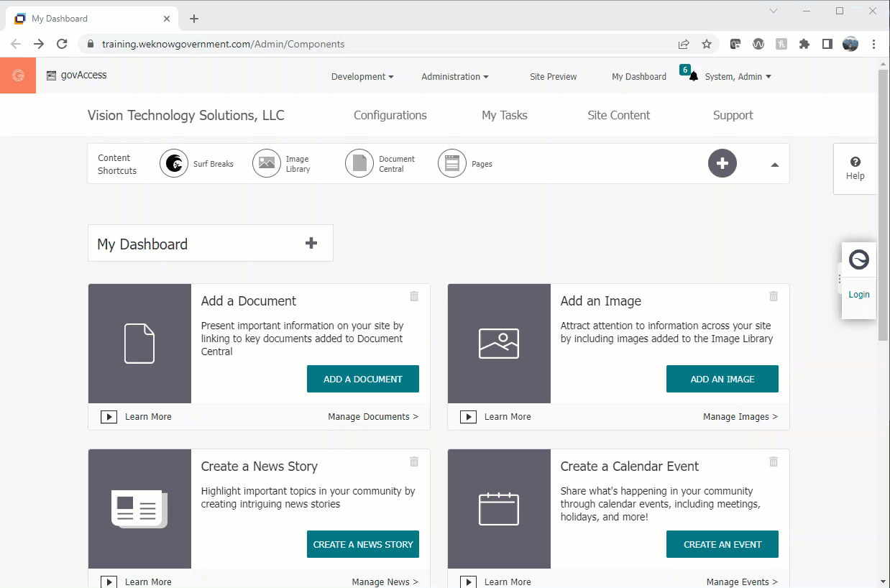Image resolution: width=890 pixels, height=588 pixels.
Task: Add a widget to My Dashboard
Action: coord(311,243)
